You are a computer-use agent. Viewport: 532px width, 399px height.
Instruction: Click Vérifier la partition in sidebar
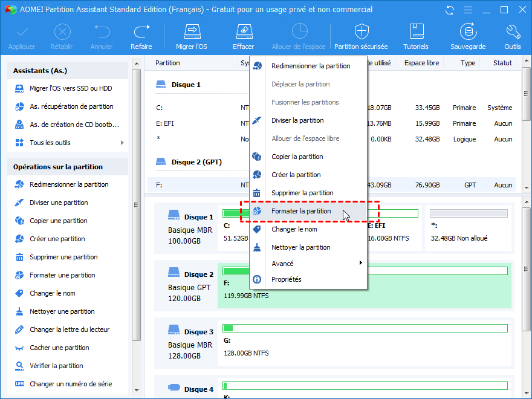click(56, 366)
